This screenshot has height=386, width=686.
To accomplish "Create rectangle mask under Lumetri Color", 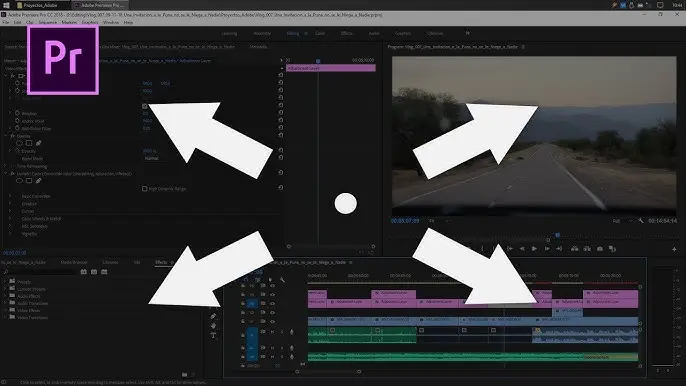I will (29, 180).
